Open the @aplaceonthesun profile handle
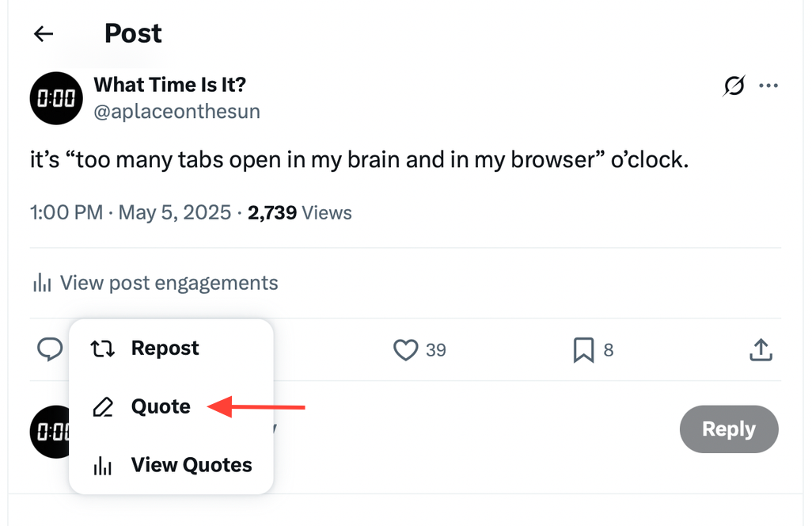Viewport: 812px width, 526px height. coord(177,111)
